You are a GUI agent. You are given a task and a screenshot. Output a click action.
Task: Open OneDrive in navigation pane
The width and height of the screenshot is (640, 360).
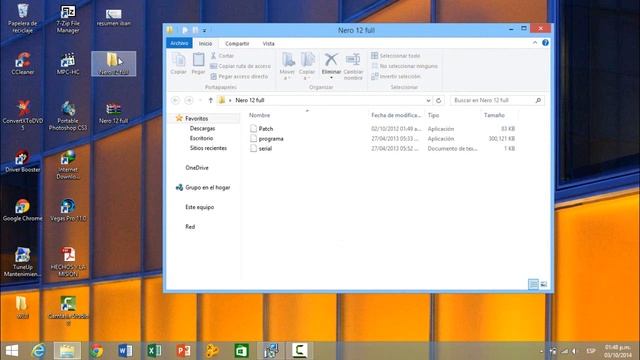pyautogui.click(x=197, y=168)
